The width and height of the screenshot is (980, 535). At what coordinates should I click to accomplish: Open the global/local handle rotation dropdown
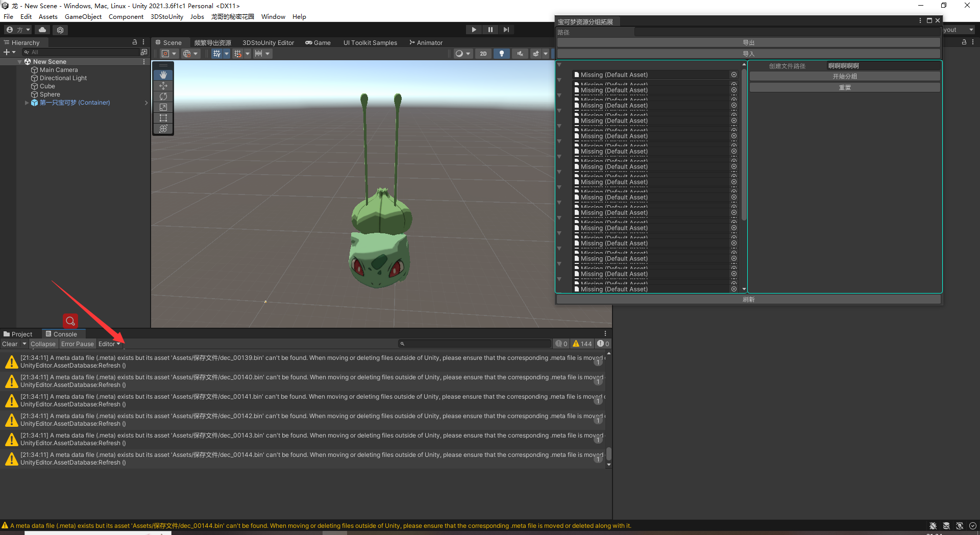[190, 54]
